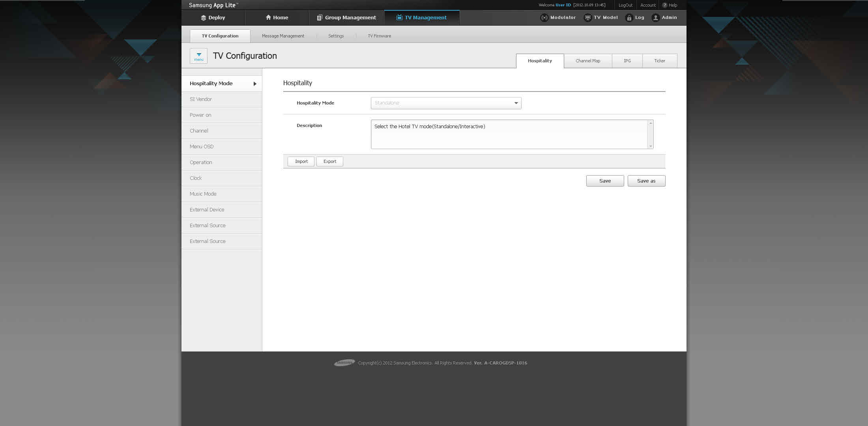Select the TV Configuration tab

coord(220,36)
